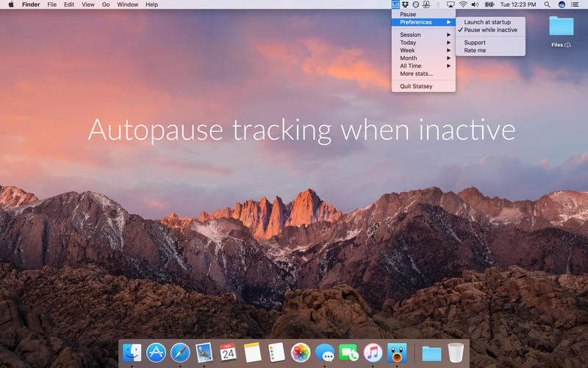Image resolution: width=588 pixels, height=368 pixels.
Task: Open the Spotlight search magnifier
Action: (x=547, y=4)
